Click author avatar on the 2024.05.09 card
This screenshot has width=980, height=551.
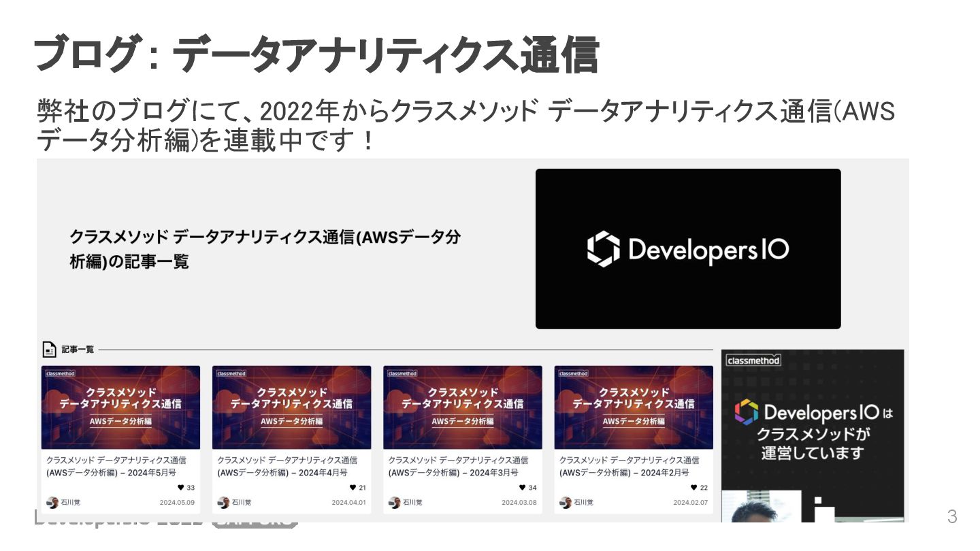[x=52, y=503]
